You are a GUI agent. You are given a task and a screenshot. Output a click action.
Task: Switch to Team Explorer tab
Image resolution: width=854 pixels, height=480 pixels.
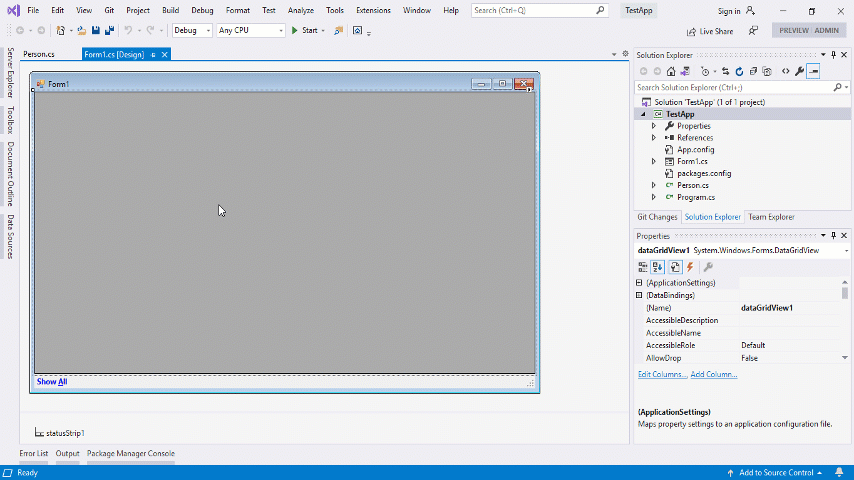(x=771, y=217)
